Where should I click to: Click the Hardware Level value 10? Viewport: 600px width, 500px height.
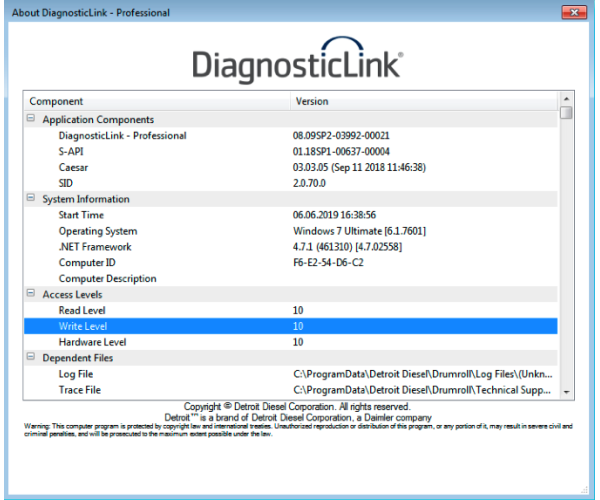298,342
